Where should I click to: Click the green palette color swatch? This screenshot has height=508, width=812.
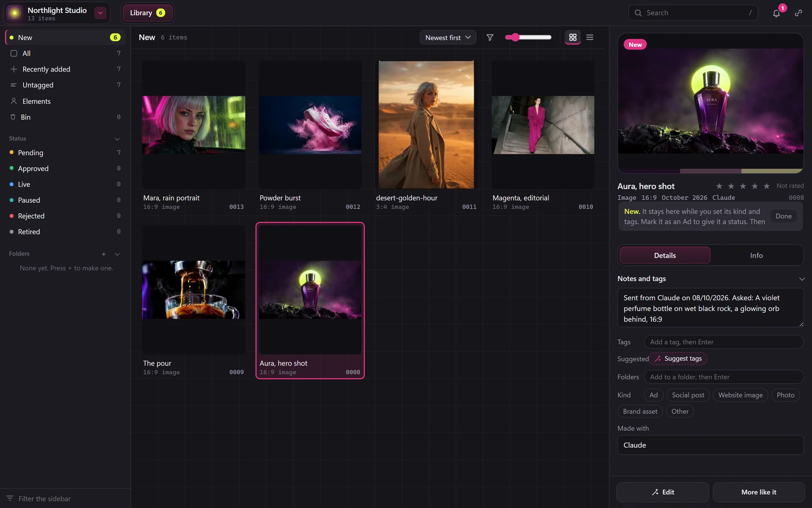772,171
